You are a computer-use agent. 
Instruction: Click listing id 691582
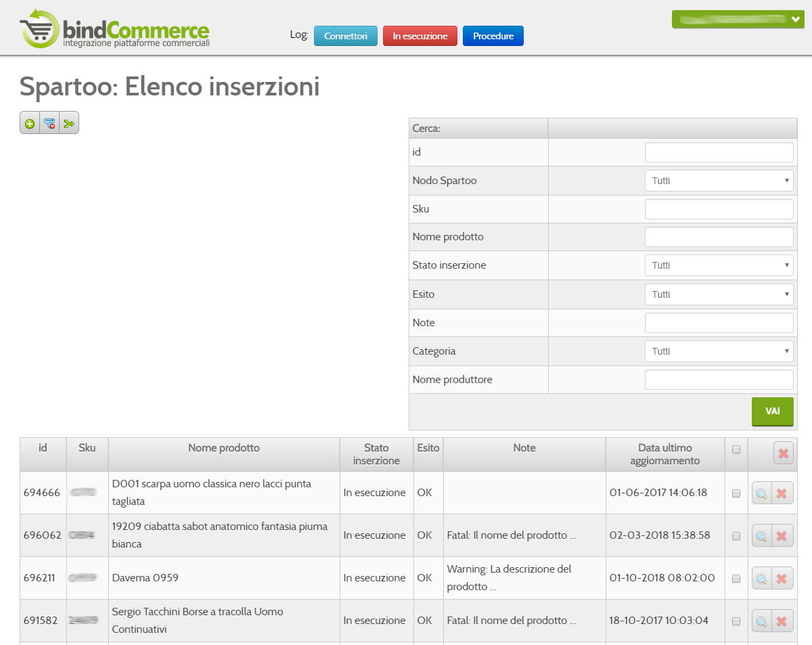pyautogui.click(x=41, y=621)
